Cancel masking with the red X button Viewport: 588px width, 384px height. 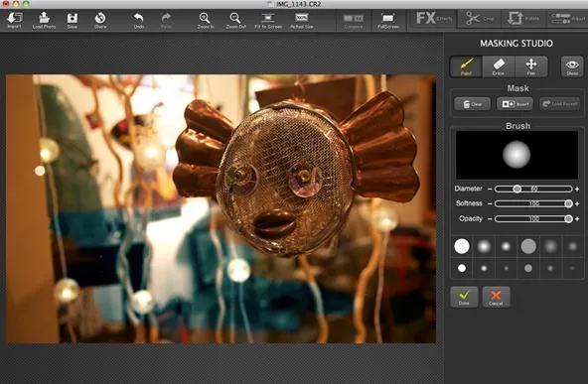pyautogui.click(x=496, y=297)
